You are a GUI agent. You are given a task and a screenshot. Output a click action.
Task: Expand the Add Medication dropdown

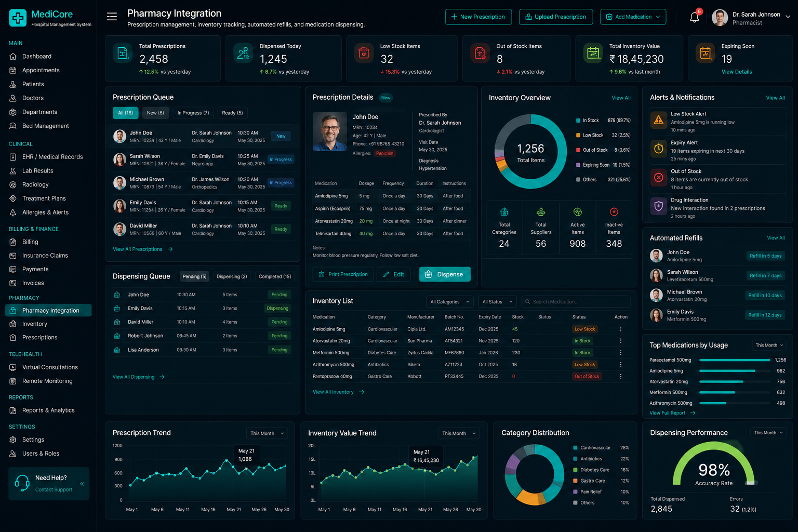(633, 17)
